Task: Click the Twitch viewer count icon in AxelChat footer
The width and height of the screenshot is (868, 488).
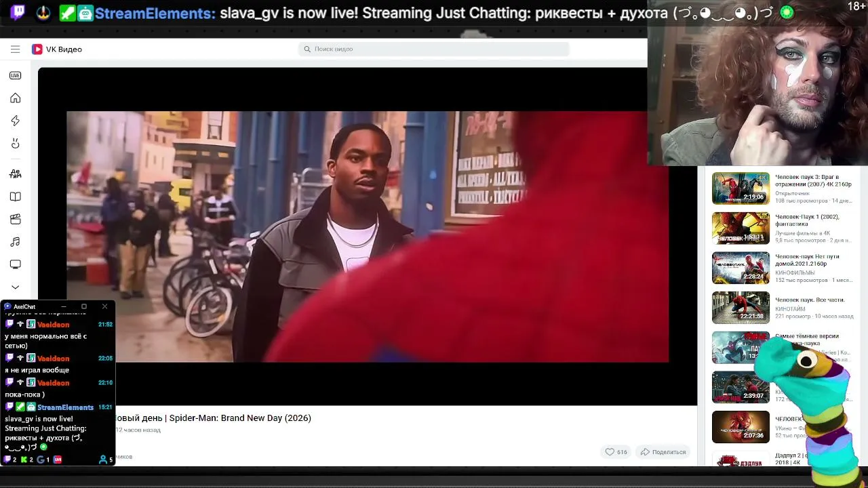Action: tap(9, 460)
